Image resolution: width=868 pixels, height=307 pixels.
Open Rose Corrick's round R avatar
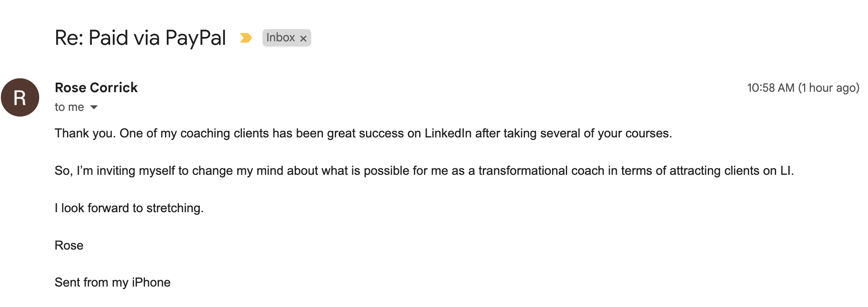pos(20,97)
